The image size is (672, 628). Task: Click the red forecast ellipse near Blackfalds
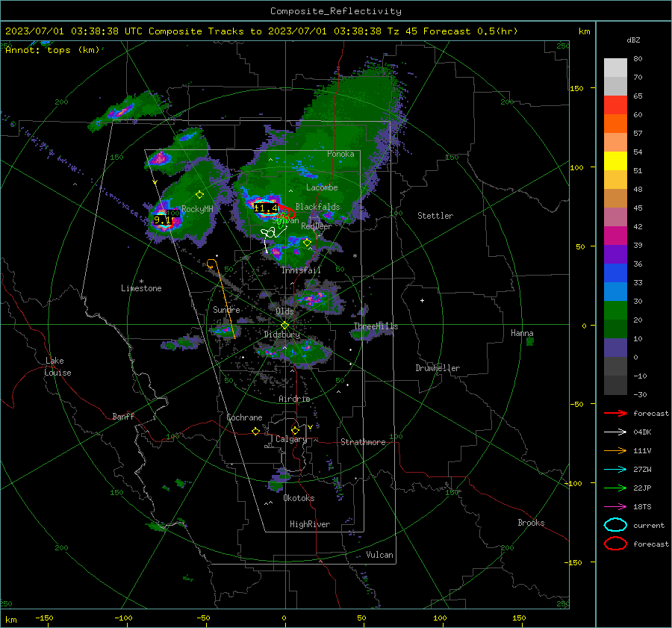[x=285, y=211]
